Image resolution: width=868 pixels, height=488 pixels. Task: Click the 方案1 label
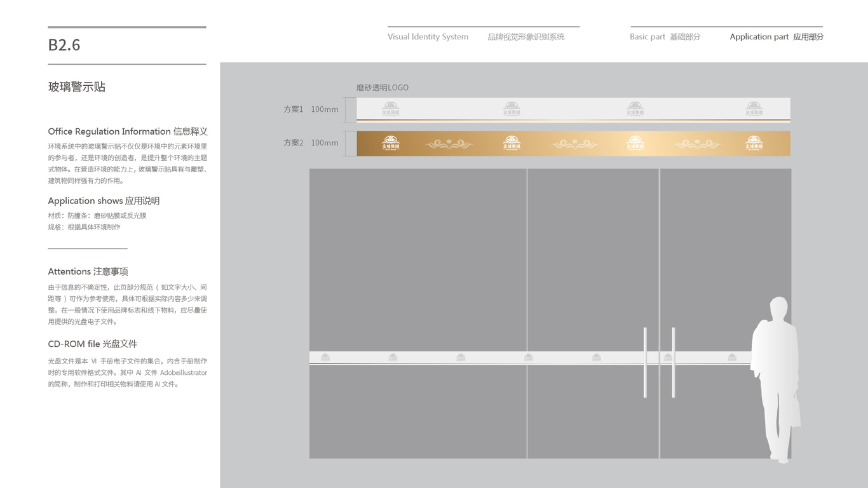pos(294,109)
